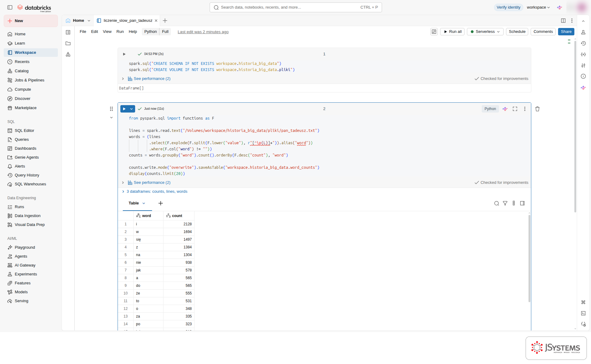The height and width of the screenshot is (364, 591).
Task: Open Assistant icon in cell 2 toolbar
Action: tap(505, 109)
